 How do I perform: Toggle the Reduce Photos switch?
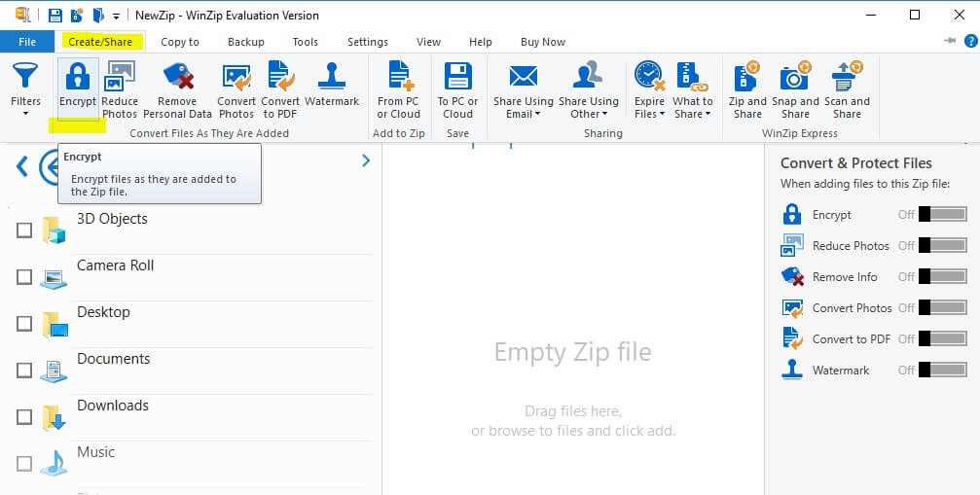[942, 245]
